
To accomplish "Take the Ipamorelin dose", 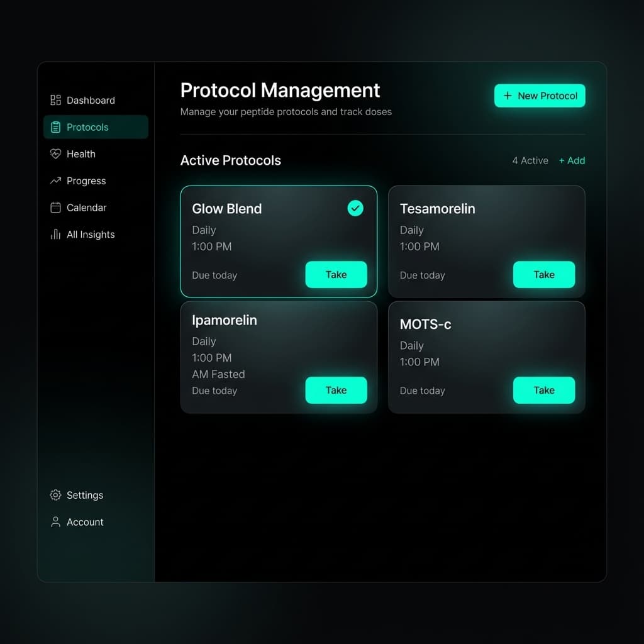I will [336, 391].
